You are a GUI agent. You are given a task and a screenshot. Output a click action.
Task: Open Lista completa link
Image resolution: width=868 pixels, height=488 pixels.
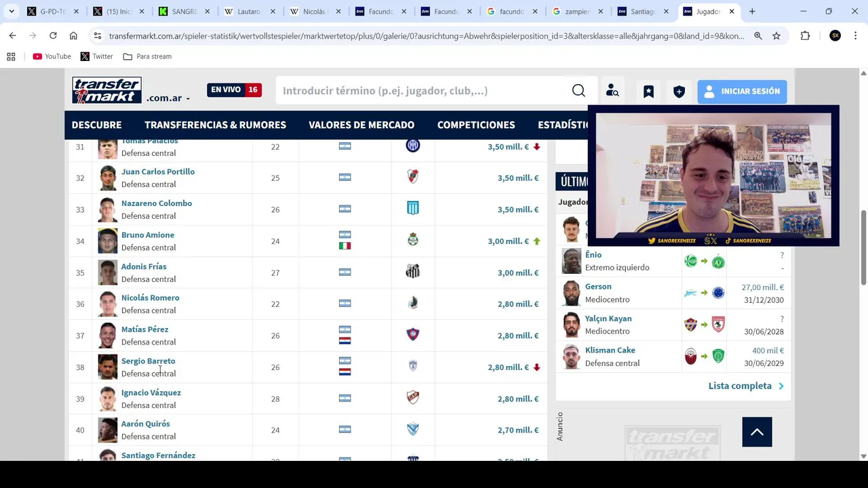(746, 386)
